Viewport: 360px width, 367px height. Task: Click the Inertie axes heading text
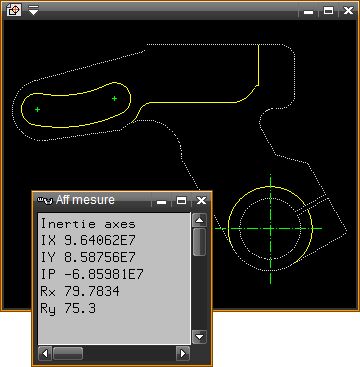click(88, 224)
